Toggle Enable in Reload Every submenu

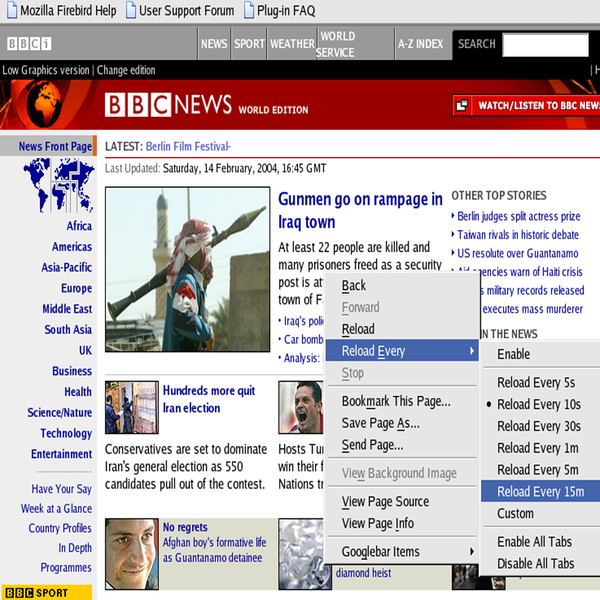tap(540, 354)
